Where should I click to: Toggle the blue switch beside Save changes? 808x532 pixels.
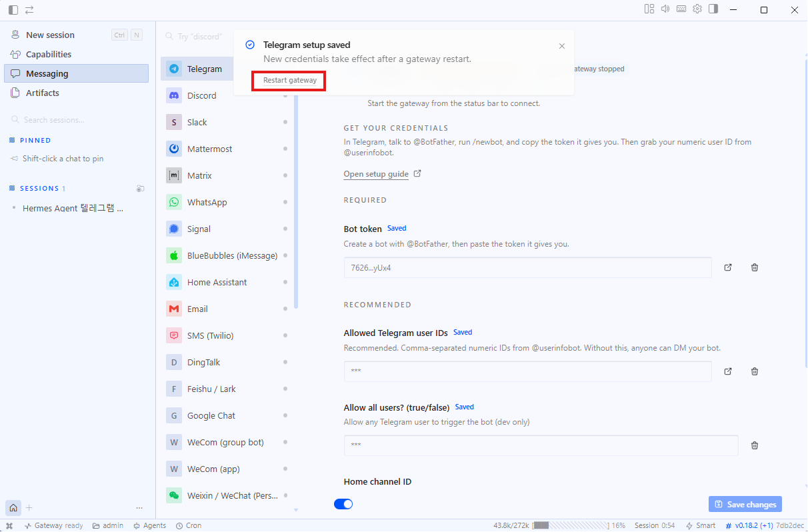(343, 504)
